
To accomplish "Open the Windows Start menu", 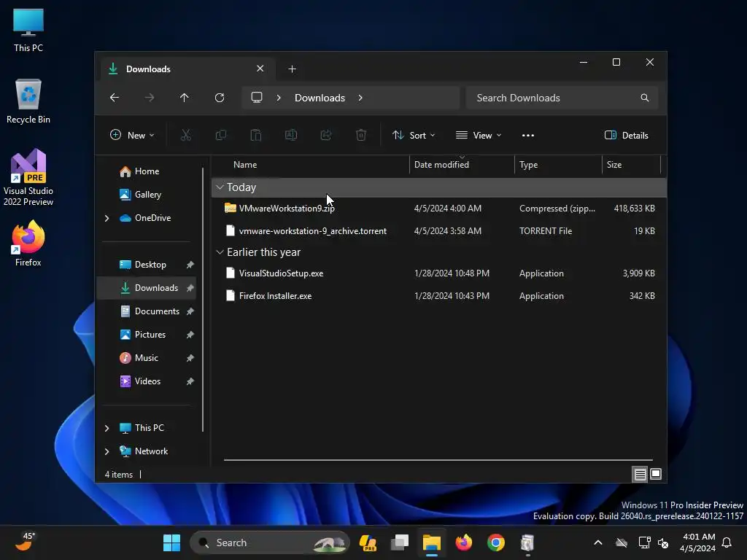I will [x=171, y=542].
